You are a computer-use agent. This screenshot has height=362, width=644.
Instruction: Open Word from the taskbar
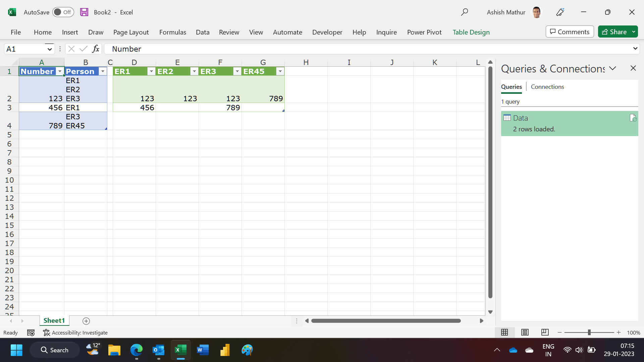point(203,350)
